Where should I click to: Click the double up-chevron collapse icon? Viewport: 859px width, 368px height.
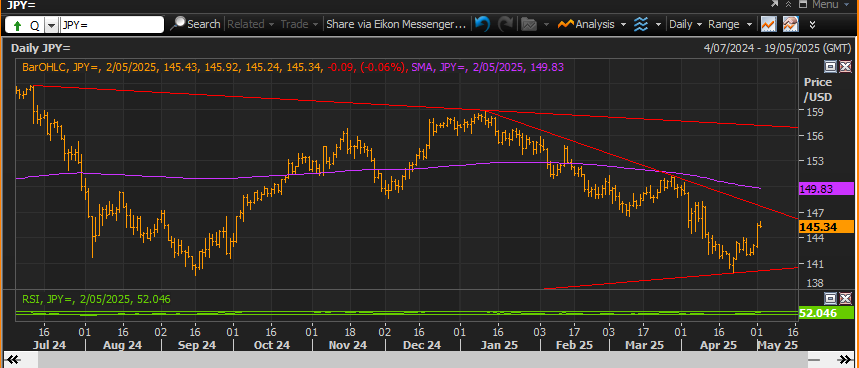(x=789, y=4)
